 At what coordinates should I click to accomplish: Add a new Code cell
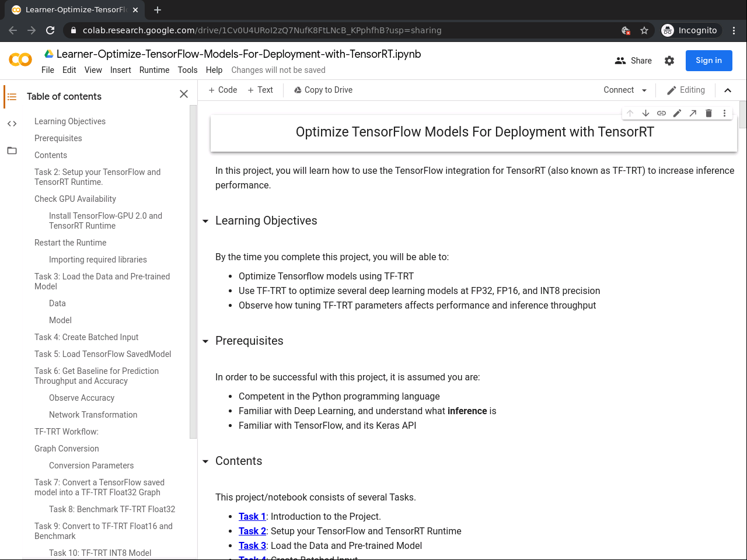coord(223,90)
